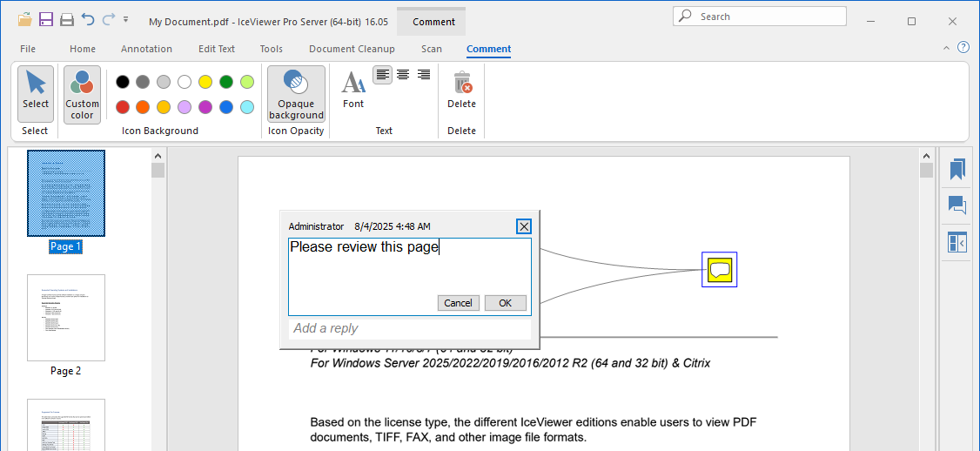This screenshot has height=451, width=980.
Task: Align comment text right
Action: click(424, 75)
